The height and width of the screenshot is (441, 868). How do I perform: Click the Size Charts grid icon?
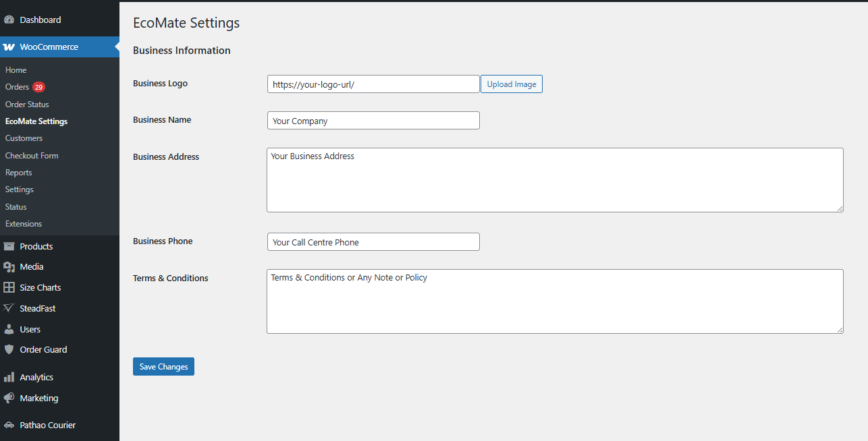click(9, 287)
